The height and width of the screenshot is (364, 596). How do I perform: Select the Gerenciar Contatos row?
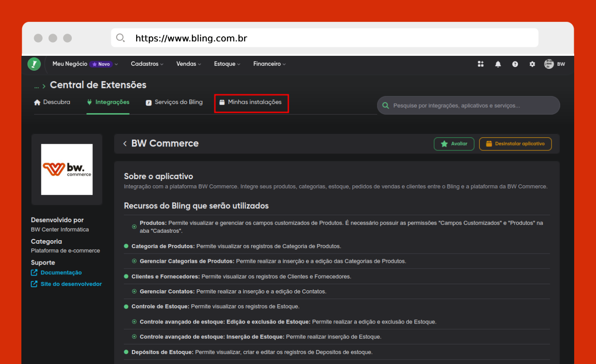coord(337,291)
